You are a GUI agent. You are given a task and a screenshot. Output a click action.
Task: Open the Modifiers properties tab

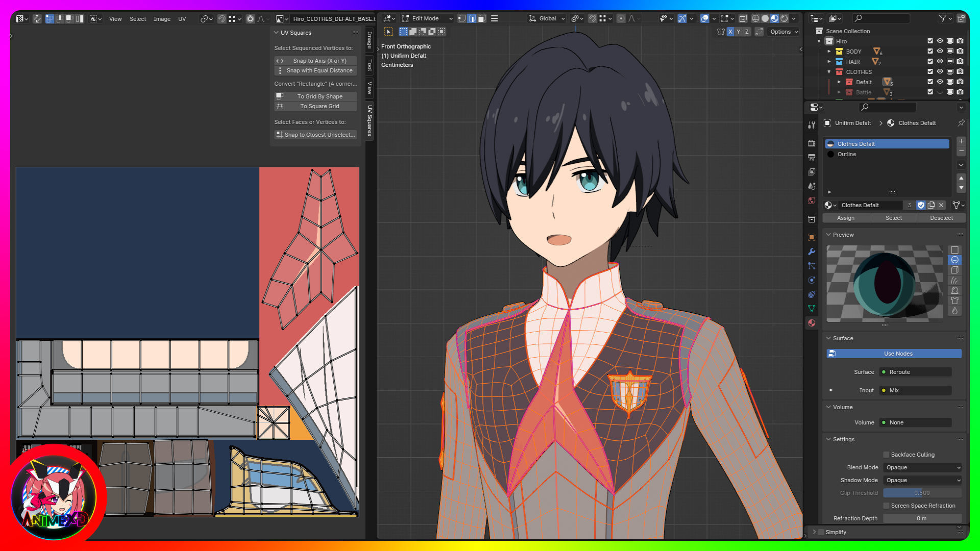click(812, 252)
